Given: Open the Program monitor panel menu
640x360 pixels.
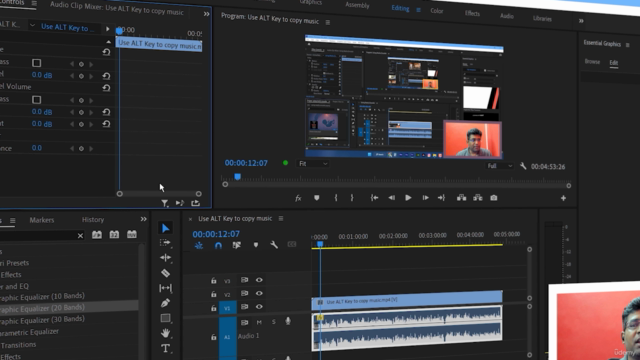Looking at the screenshot, I should [328, 22].
